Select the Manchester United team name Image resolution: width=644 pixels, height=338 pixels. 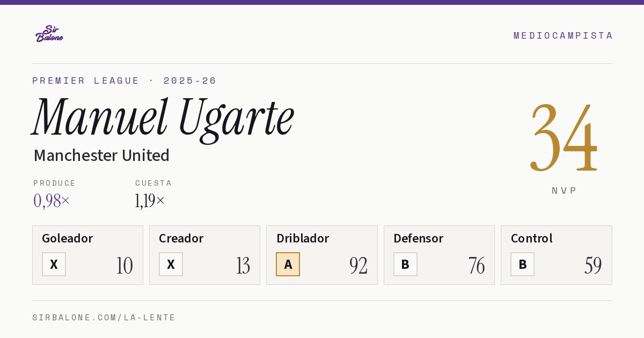pyautogui.click(x=101, y=156)
